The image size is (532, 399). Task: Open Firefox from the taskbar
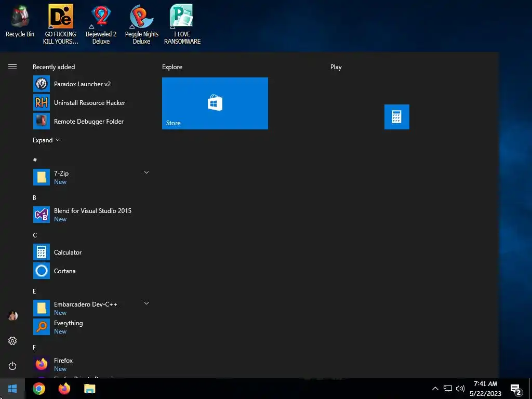coord(64,389)
